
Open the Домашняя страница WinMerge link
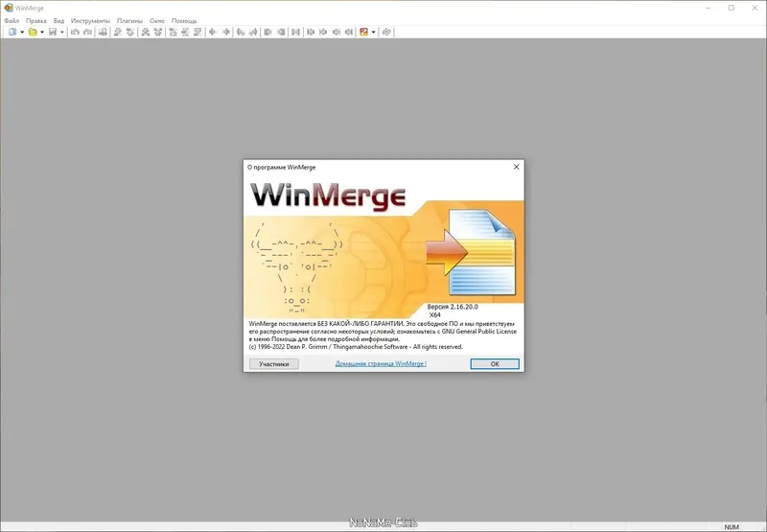tap(381, 364)
